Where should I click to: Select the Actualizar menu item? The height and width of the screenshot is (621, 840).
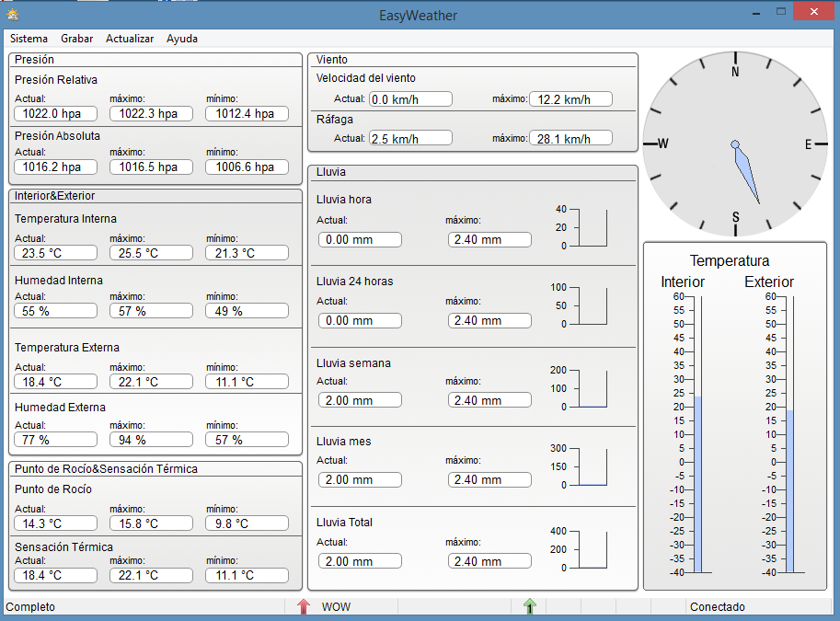[x=130, y=39]
